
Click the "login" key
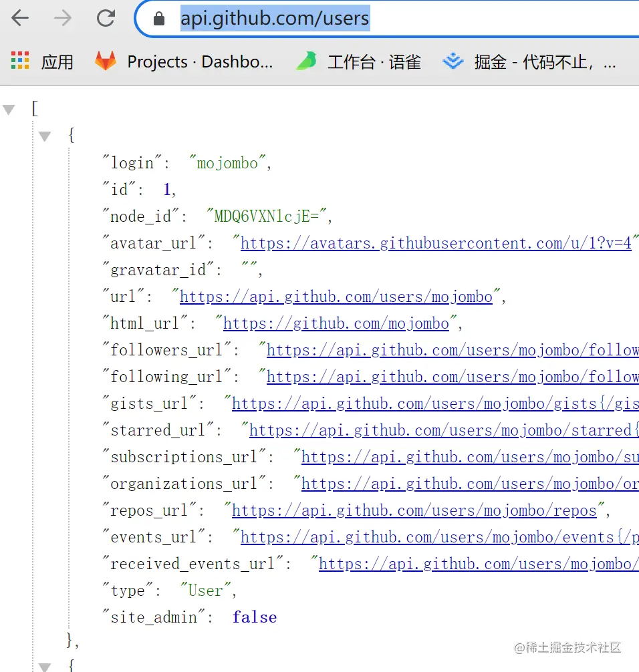point(132,163)
